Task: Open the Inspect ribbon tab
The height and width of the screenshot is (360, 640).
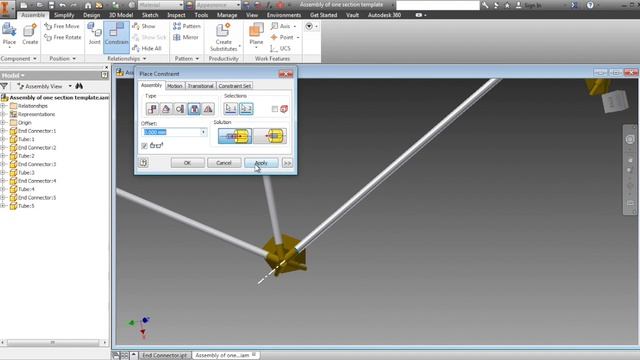Action: (176, 15)
